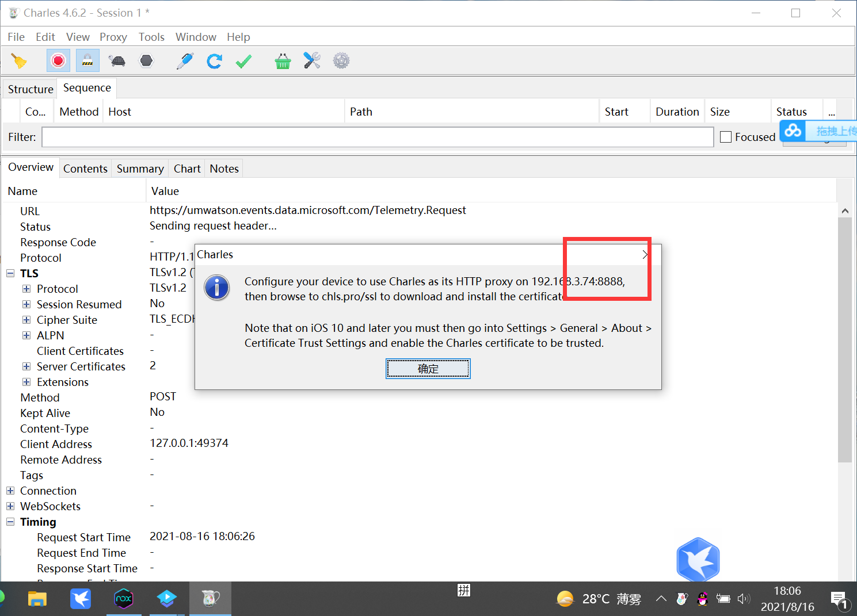Open Nox app from the taskbar

click(x=123, y=599)
